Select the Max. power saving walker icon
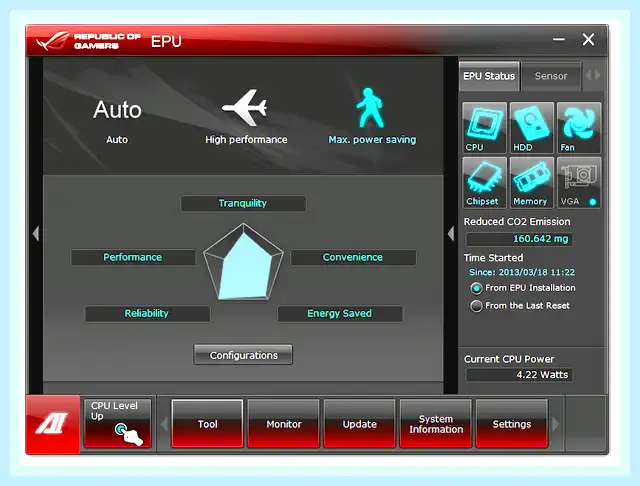 coord(370,108)
